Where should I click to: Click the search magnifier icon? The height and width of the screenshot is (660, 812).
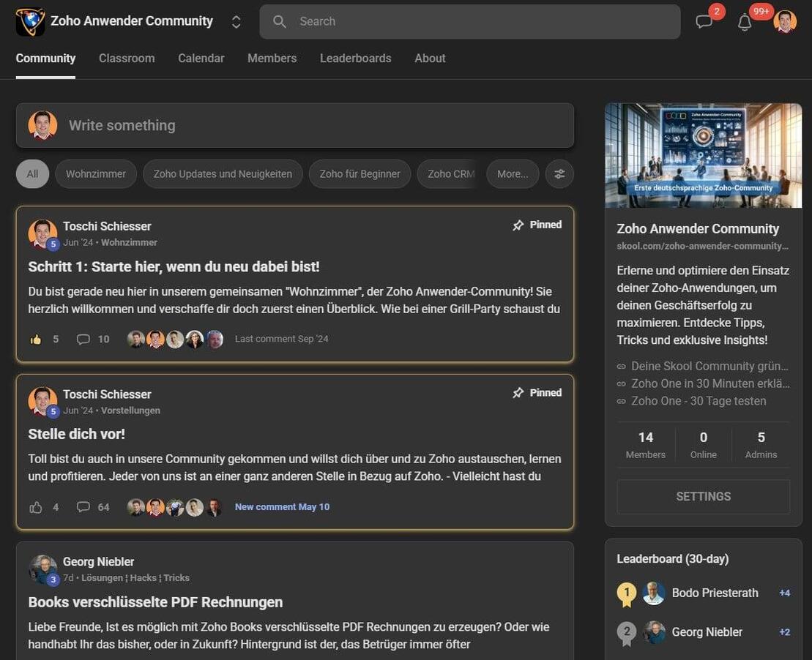pos(280,22)
